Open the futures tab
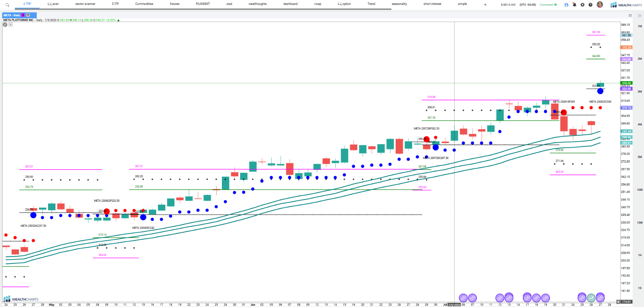Image resolution: width=644 pixels, height=307 pixels. coord(175,4)
